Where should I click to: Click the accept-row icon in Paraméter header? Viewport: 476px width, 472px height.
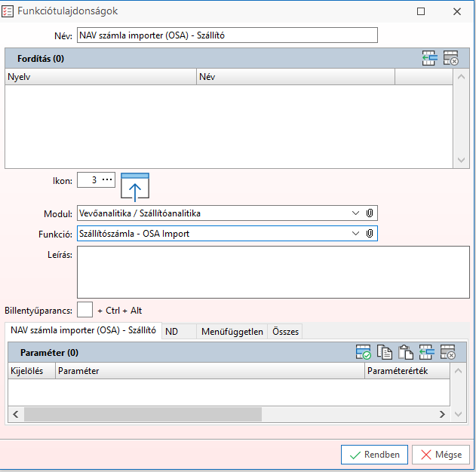(x=364, y=352)
